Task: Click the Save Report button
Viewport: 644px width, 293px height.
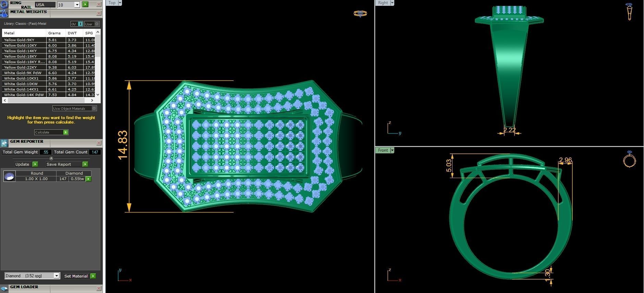Action: 64,164
